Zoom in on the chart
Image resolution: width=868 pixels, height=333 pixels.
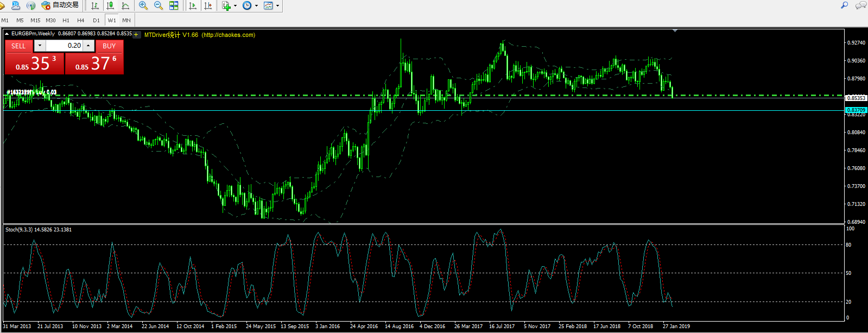pyautogui.click(x=143, y=5)
